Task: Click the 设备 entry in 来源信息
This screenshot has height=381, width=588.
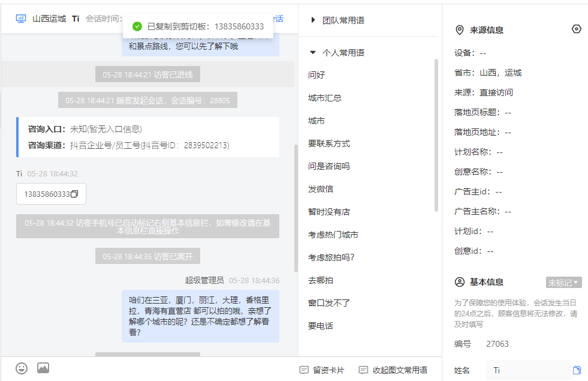Action: (471, 53)
